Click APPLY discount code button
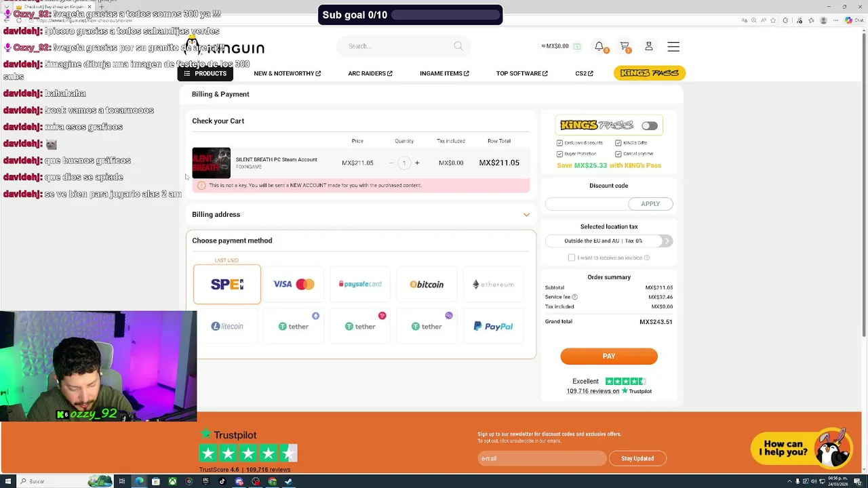 [650, 203]
